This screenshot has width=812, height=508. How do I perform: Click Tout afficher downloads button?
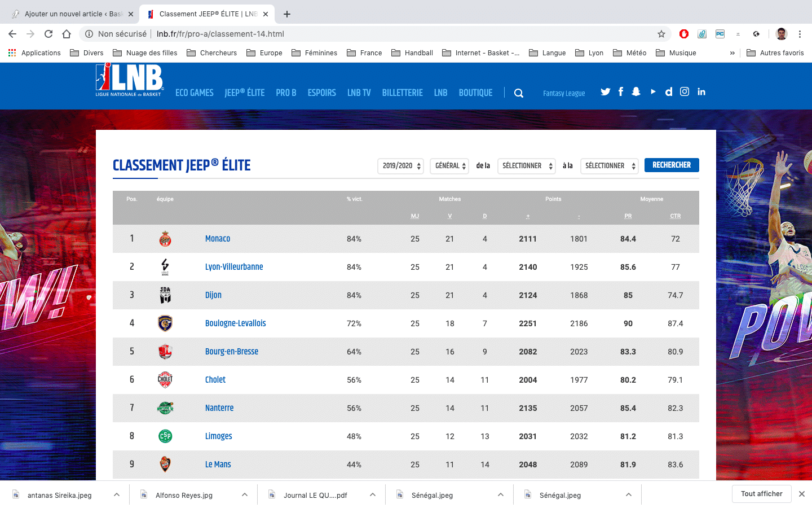tap(762, 494)
